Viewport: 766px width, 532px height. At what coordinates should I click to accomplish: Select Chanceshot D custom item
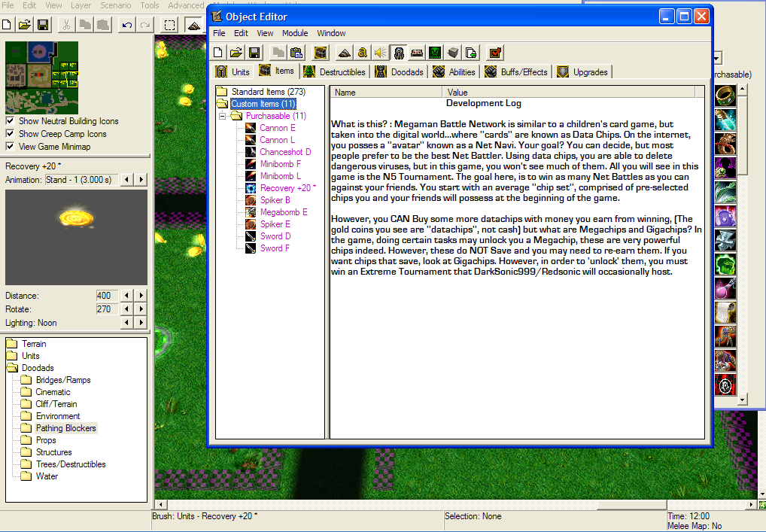[285, 152]
